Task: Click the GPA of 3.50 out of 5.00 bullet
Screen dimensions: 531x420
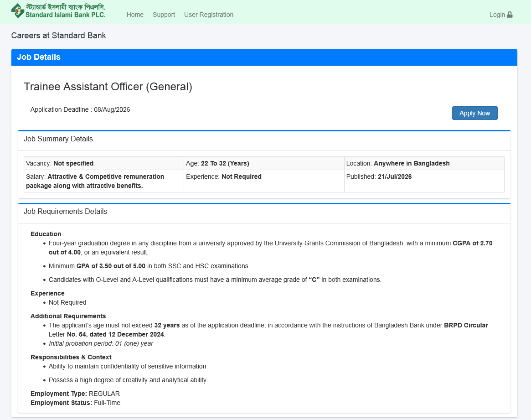Action: click(x=149, y=266)
